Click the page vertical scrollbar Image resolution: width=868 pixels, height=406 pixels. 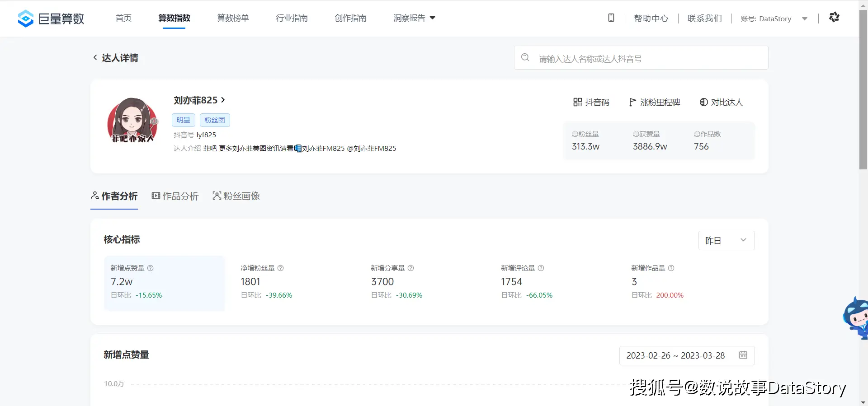coord(863,90)
